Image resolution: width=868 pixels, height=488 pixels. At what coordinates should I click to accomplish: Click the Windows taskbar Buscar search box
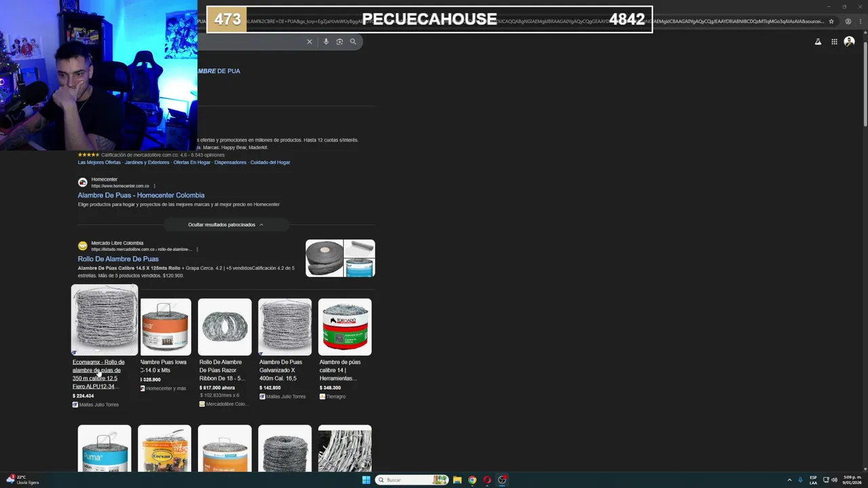tap(412, 480)
